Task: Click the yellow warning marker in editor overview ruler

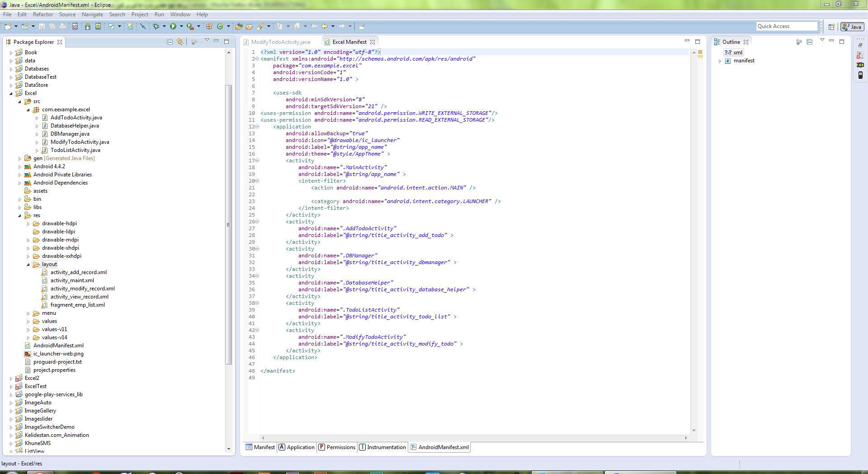Action: (700, 52)
